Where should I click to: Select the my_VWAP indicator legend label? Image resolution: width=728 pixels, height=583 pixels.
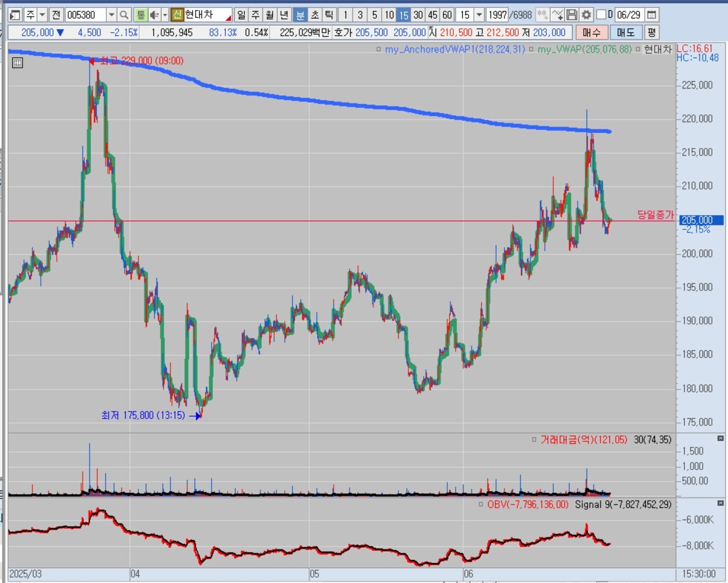click(x=585, y=49)
